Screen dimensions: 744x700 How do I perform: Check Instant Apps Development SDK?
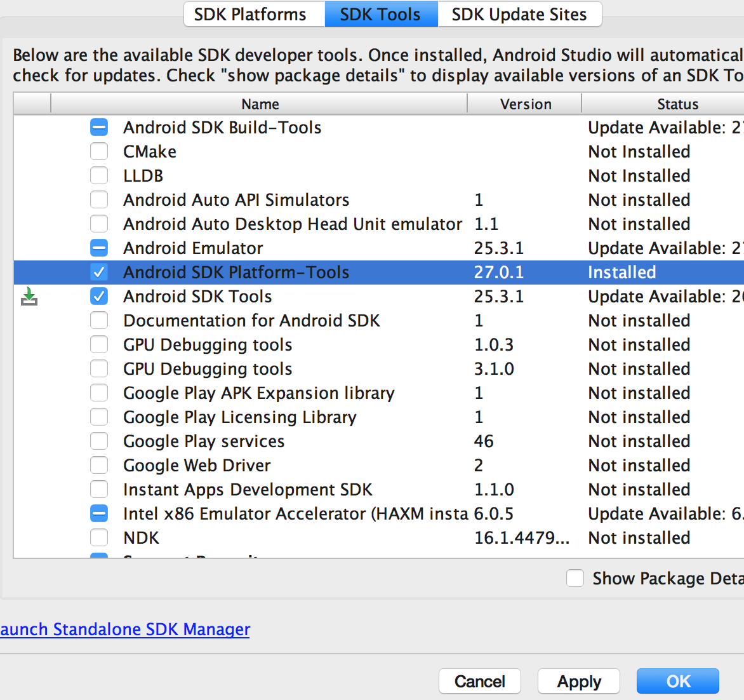[99, 489]
